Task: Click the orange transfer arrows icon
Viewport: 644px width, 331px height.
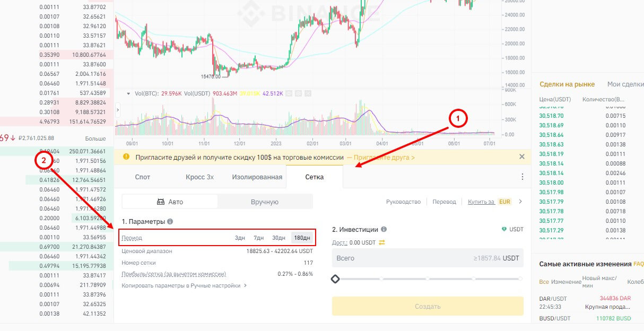Action: tap(381, 242)
